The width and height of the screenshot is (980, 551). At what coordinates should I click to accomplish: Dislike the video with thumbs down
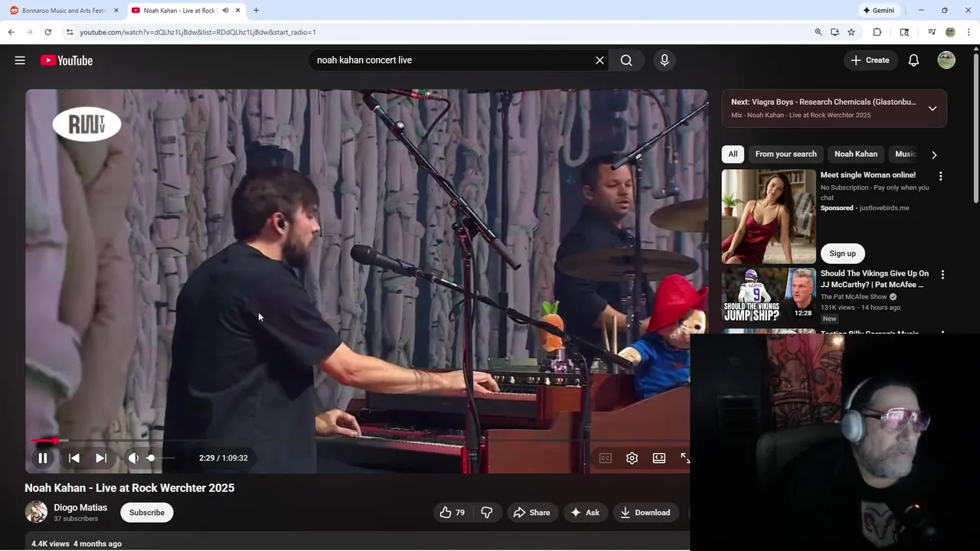pyautogui.click(x=486, y=513)
